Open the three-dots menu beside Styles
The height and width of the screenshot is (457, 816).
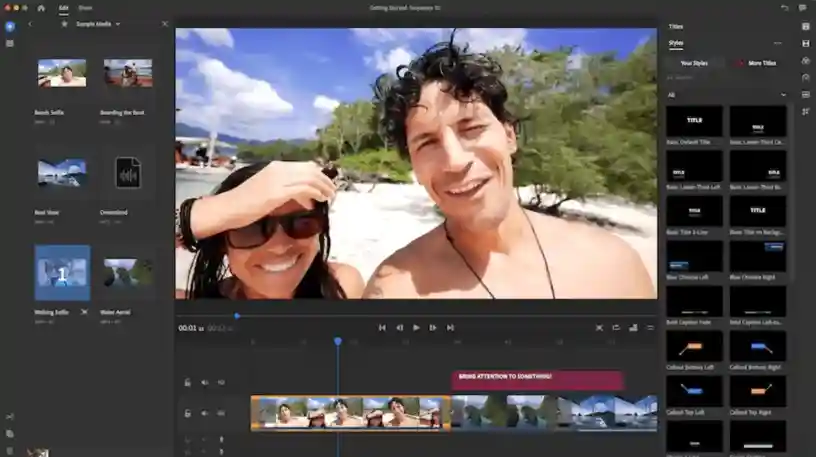[x=777, y=43]
